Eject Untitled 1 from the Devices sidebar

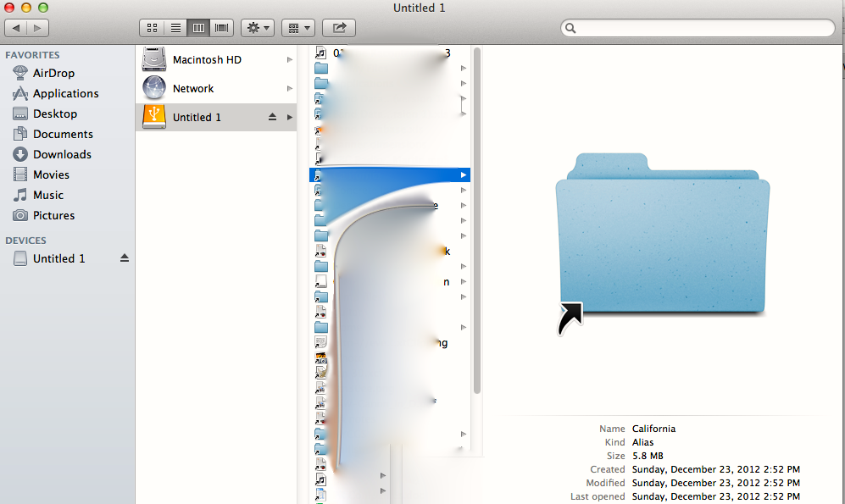(x=124, y=258)
